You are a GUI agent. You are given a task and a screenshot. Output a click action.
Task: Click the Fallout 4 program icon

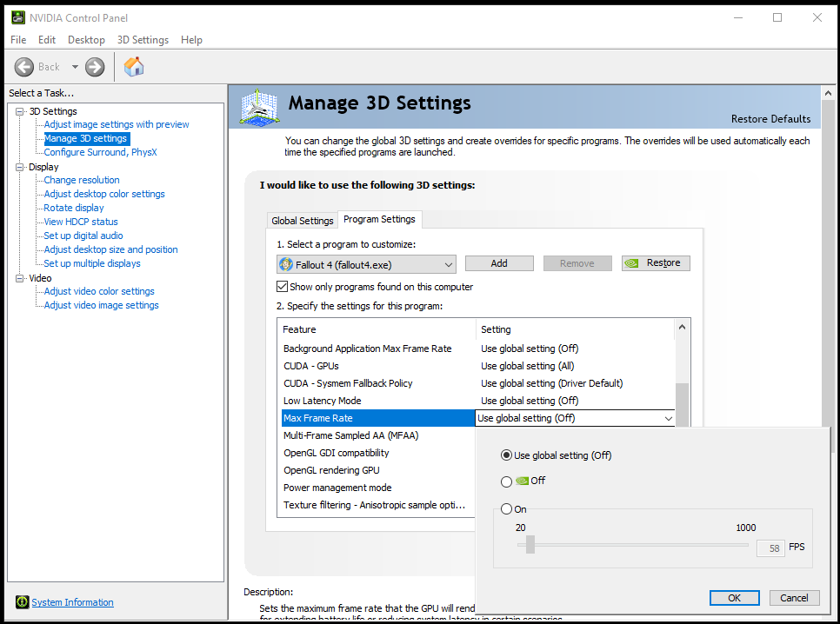286,264
